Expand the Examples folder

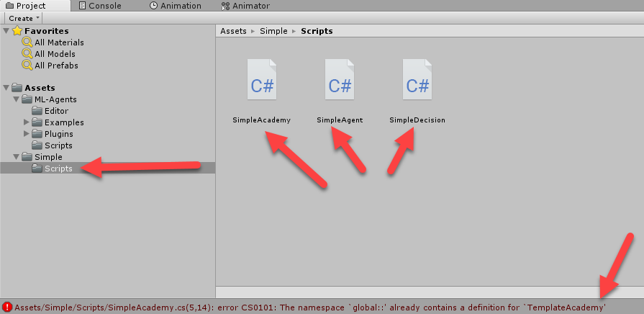point(27,122)
